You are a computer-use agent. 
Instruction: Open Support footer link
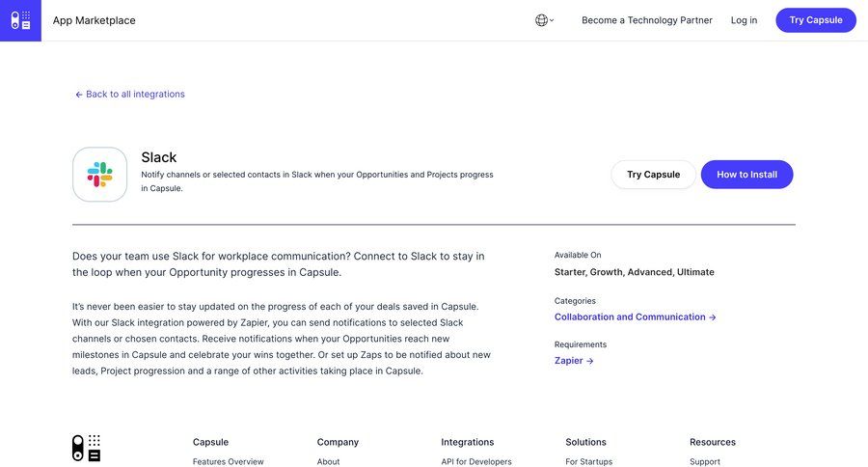point(704,462)
